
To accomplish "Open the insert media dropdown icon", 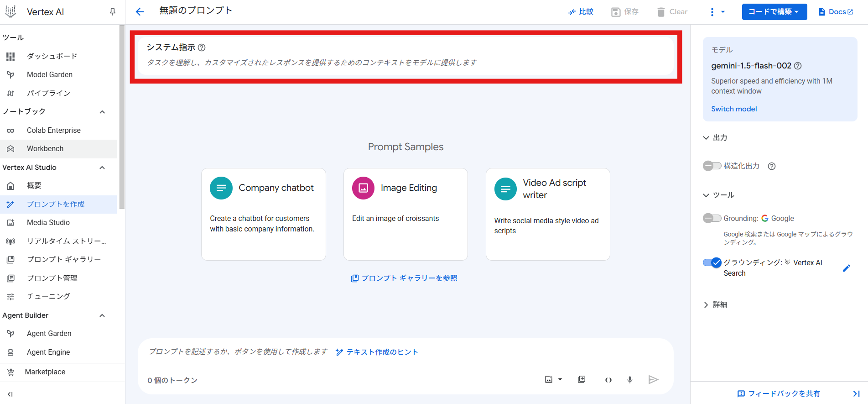I will (553, 379).
